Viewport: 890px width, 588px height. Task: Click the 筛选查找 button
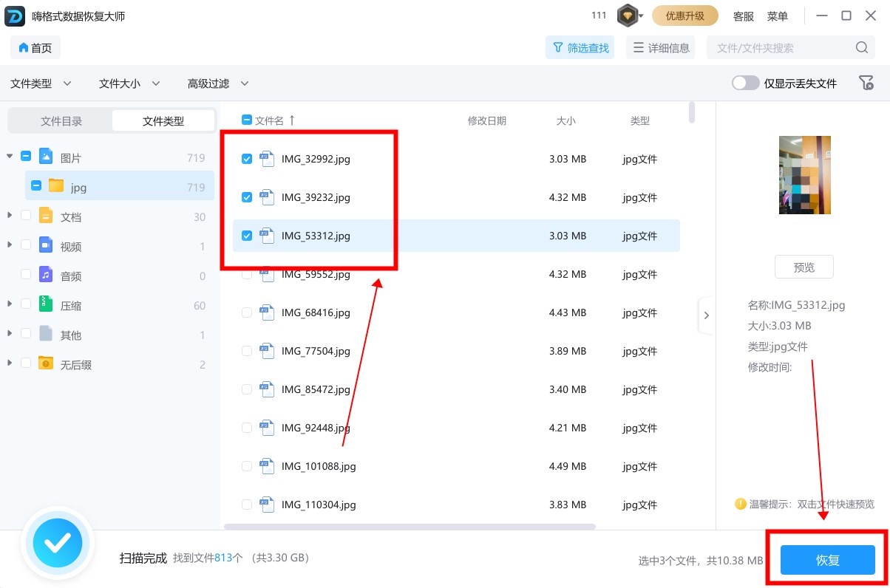coord(580,48)
